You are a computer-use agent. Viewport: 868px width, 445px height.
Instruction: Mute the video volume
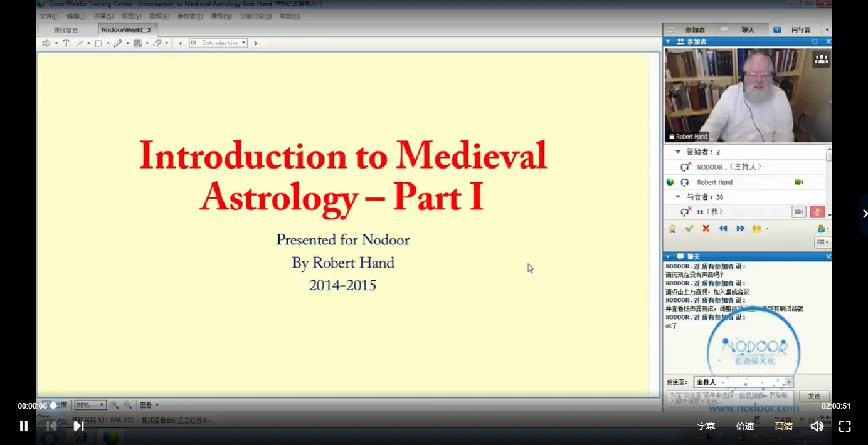[817, 426]
